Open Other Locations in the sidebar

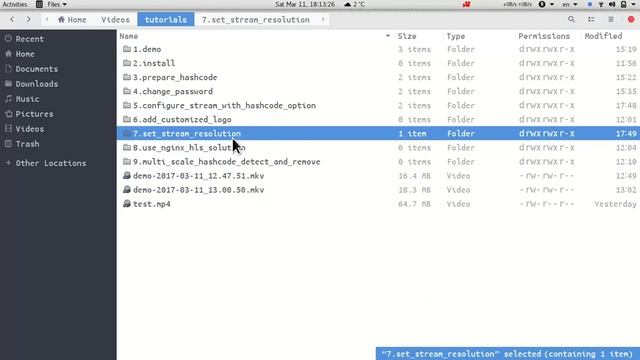[x=51, y=163]
